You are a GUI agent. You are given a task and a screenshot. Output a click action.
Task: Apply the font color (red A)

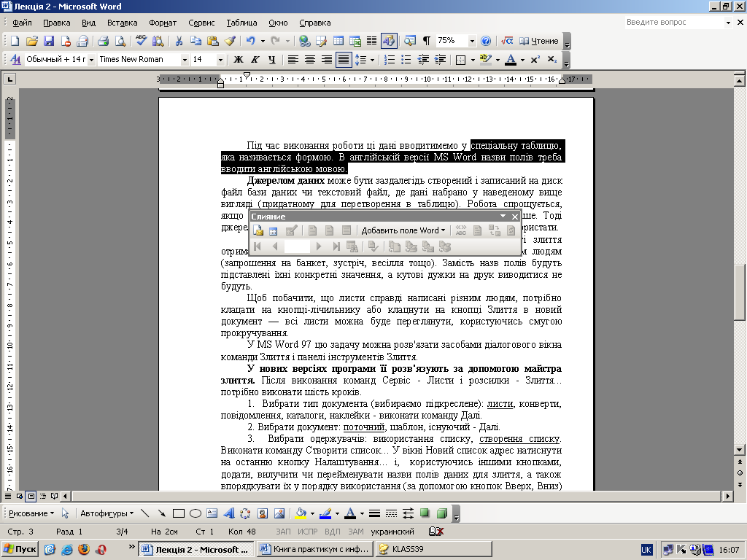(511, 60)
